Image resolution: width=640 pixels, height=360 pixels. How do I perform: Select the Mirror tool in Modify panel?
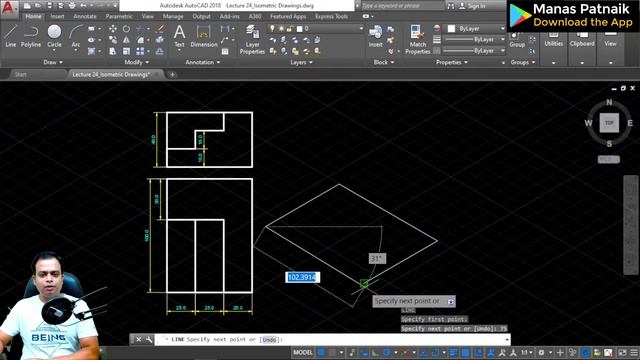tap(127, 40)
